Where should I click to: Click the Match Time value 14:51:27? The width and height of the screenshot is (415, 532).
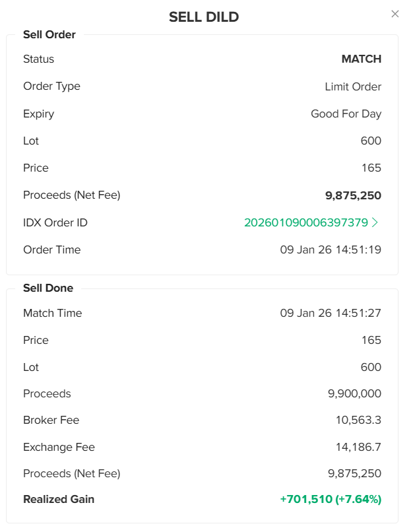(x=331, y=314)
